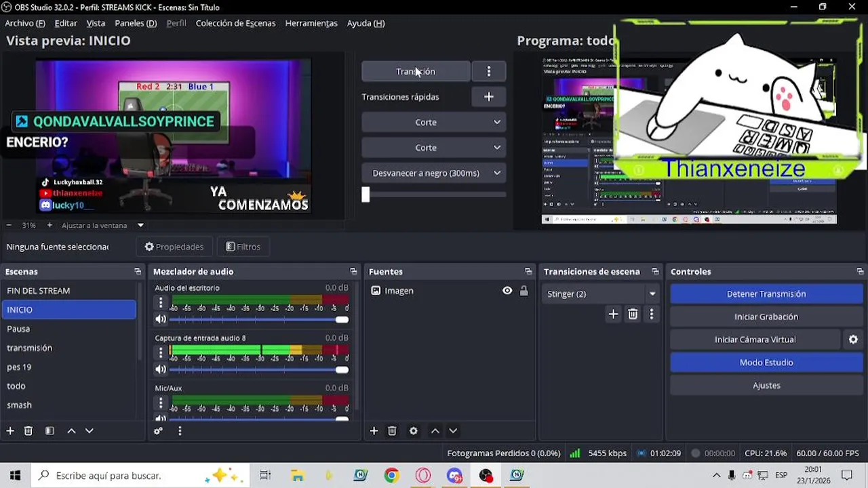Open the Ayuda menu
The width and height of the screenshot is (868, 488).
[x=366, y=23]
